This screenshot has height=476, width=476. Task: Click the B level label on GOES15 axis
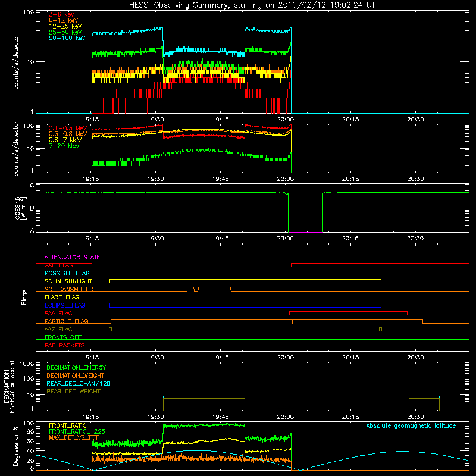pos(32,209)
